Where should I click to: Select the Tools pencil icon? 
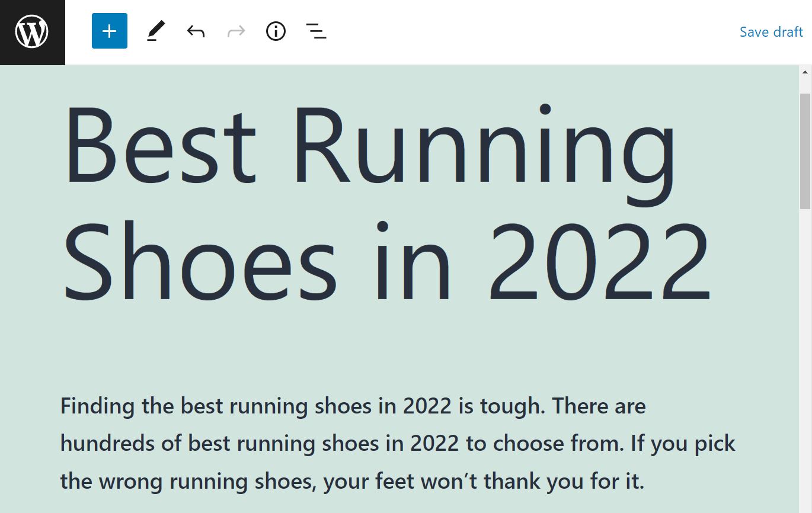156,31
